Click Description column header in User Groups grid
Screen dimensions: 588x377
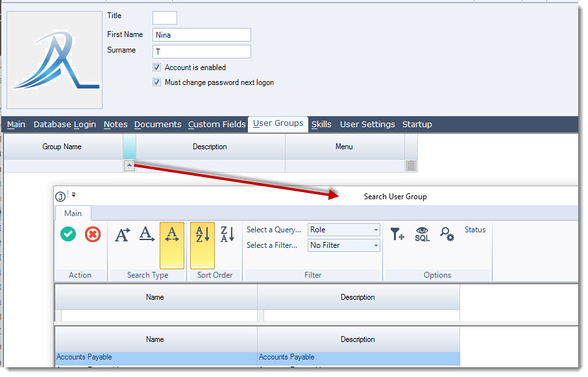(210, 147)
